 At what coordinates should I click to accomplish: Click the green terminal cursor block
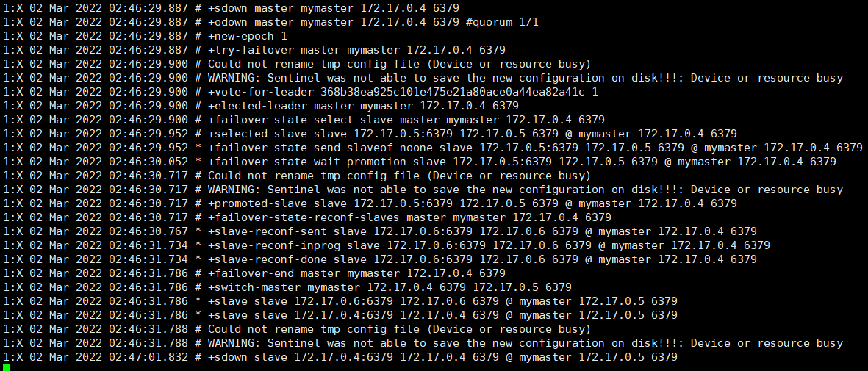tap(6, 367)
